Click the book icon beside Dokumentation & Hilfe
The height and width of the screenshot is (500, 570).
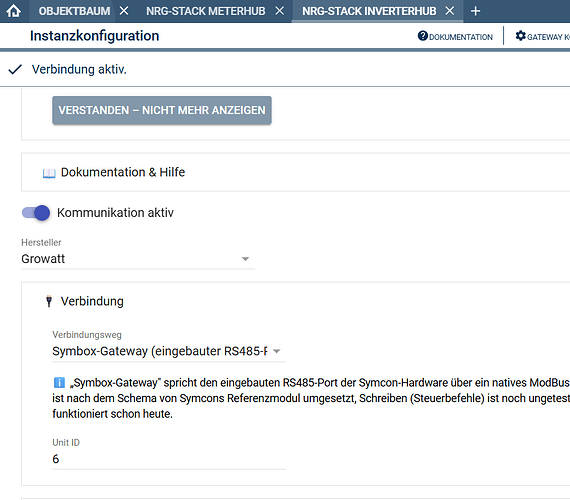pyautogui.click(x=49, y=173)
